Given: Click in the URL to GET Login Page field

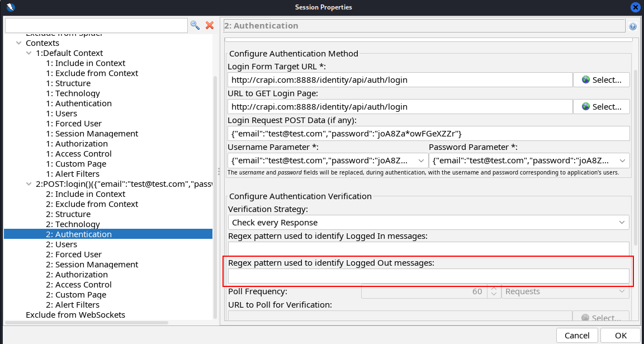Looking at the screenshot, I should tap(400, 106).
